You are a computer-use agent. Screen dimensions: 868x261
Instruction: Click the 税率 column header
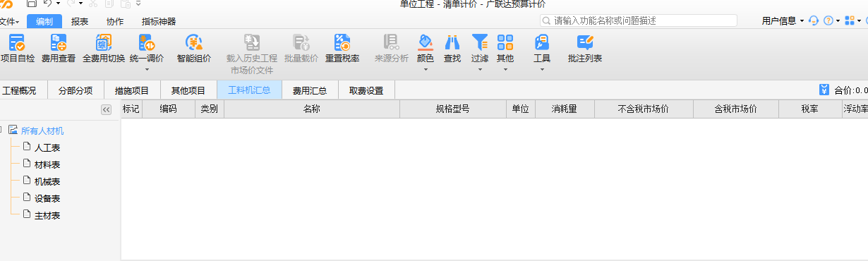tap(810, 109)
